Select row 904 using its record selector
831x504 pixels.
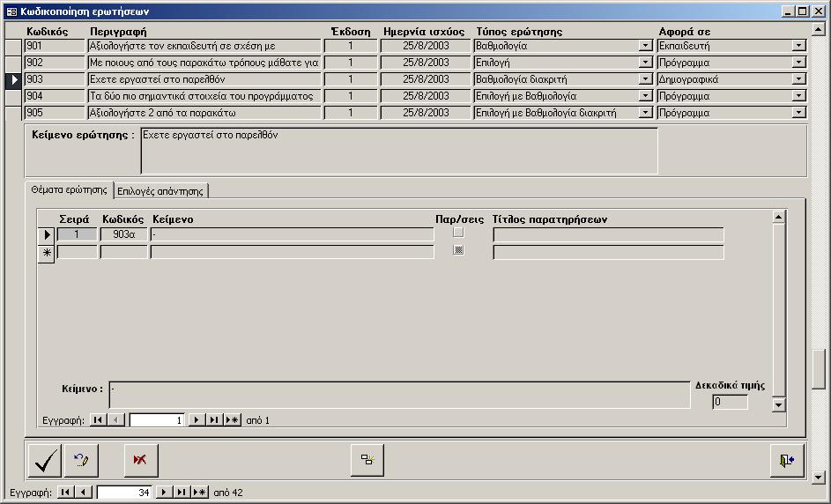tap(13, 96)
